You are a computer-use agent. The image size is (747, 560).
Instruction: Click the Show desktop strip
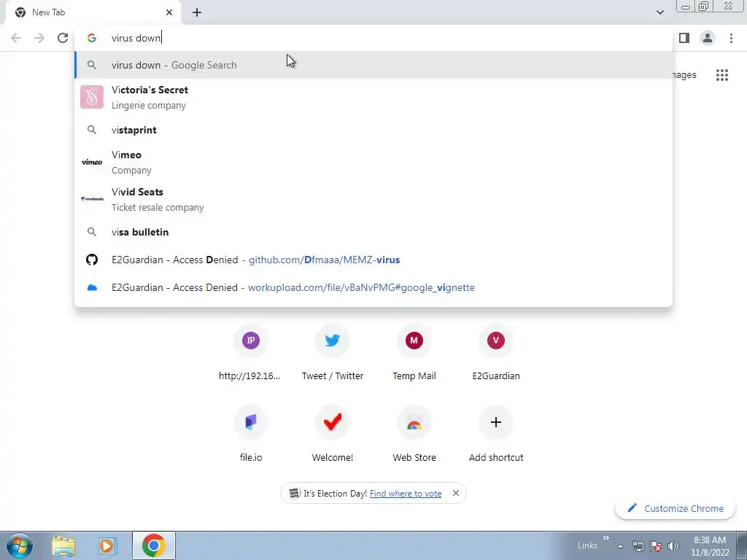[x=742, y=546]
